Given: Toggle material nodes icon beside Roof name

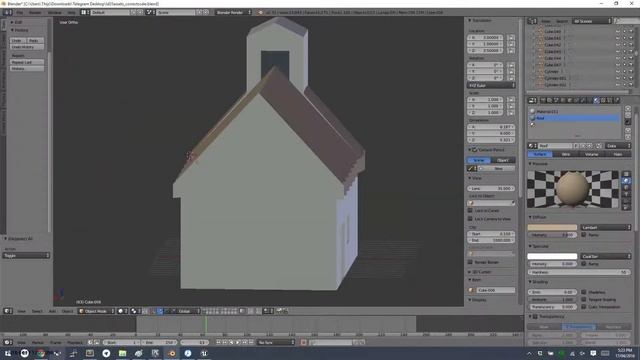Looking at the screenshot, I should pyautogui.click(x=598, y=146).
